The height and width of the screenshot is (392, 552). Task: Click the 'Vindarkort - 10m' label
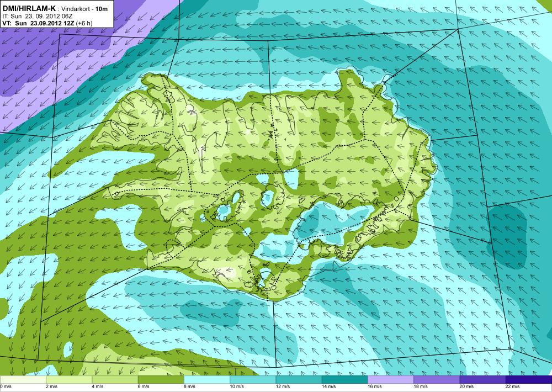point(85,9)
